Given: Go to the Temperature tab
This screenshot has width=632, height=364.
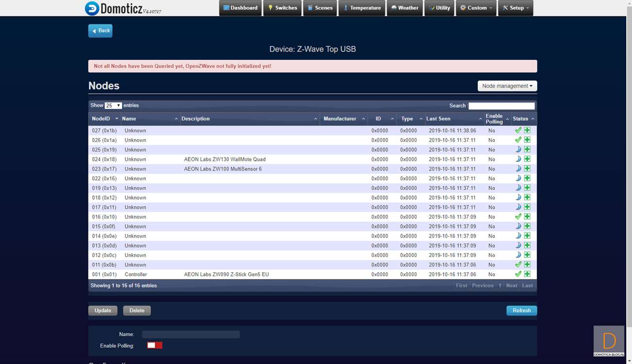Looking at the screenshot, I should [362, 8].
